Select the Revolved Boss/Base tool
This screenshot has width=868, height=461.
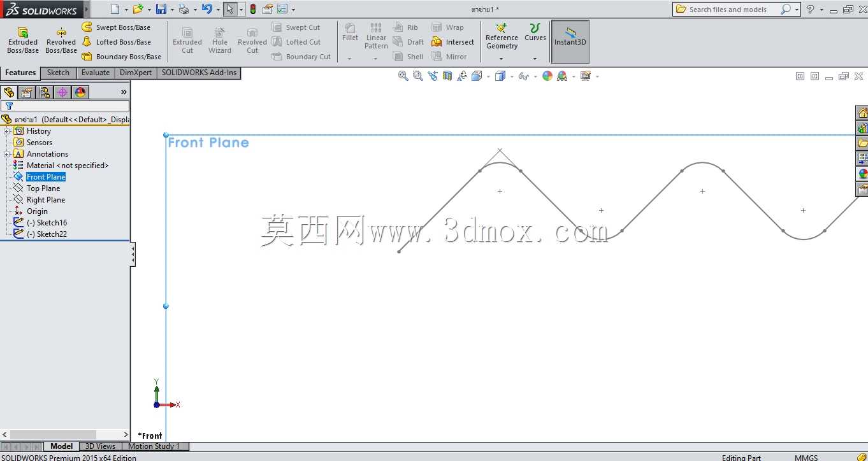[x=61, y=41]
